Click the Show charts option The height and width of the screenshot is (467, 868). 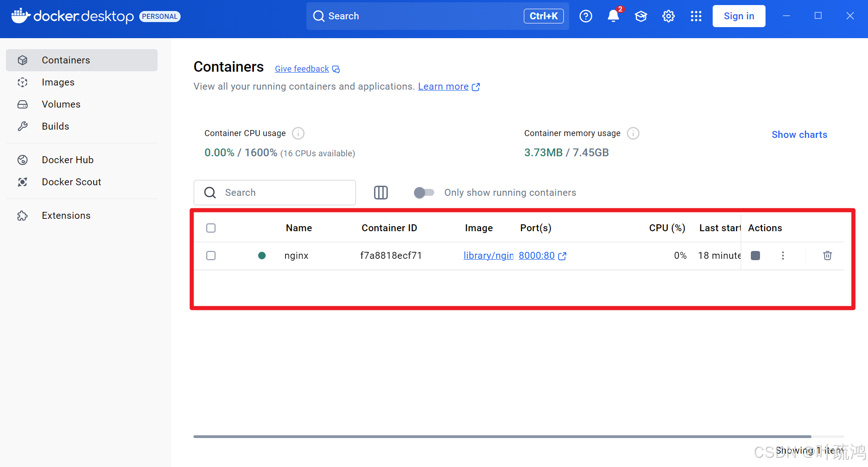(799, 134)
